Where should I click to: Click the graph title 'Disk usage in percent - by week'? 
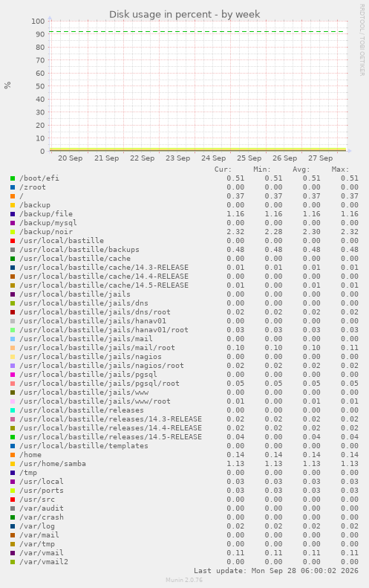(x=184, y=14)
